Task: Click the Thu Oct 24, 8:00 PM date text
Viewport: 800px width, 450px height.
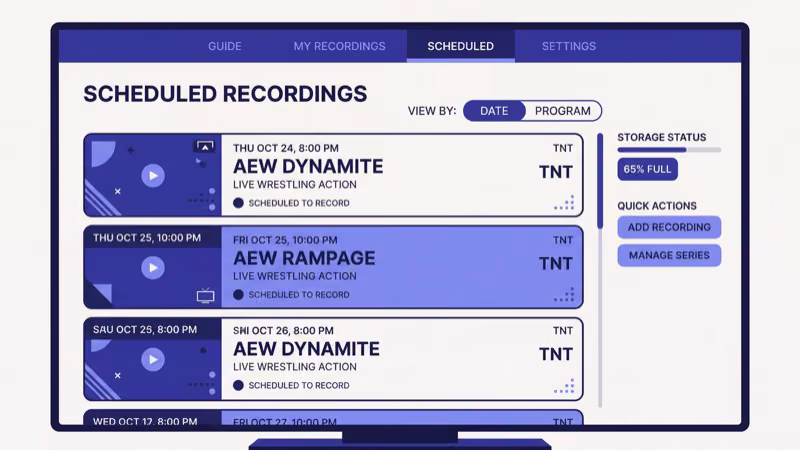Action: point(286,148)
